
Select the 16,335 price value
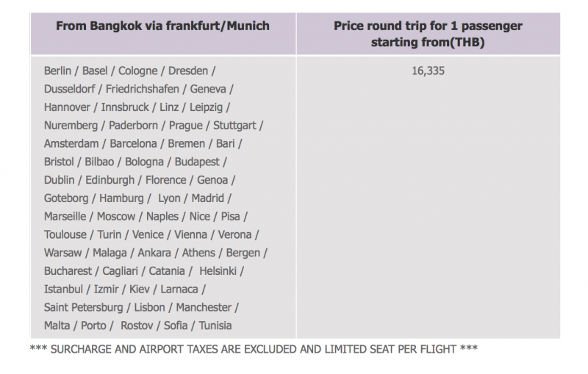pos(428,71)
